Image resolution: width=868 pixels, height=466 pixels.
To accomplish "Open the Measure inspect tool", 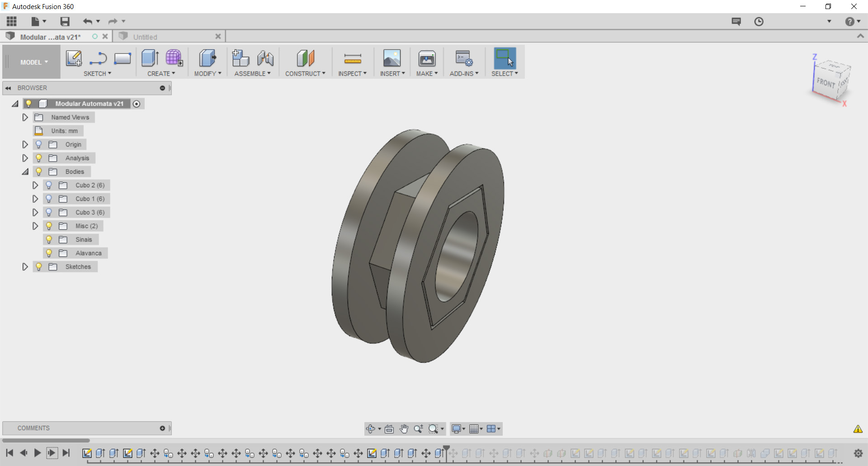I will (x=353, y=58).
